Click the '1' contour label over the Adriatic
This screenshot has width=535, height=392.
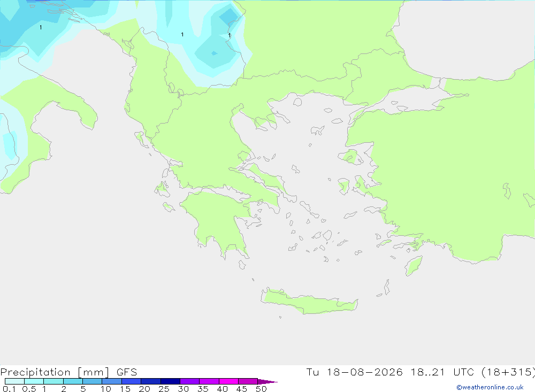(41, 27)
